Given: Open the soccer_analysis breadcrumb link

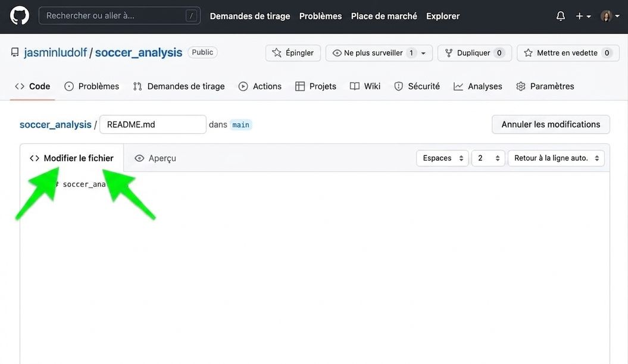Looking at the screenshot, I should click(55, 125).
